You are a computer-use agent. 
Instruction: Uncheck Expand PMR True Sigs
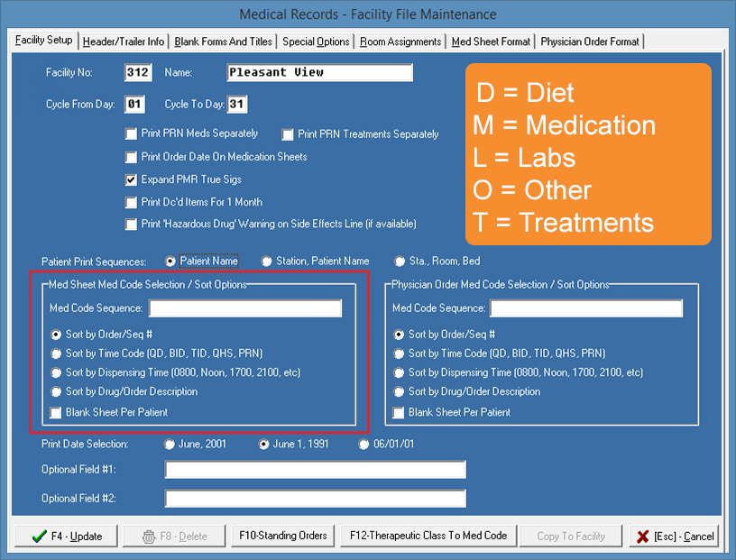click(x=132, y=179)
